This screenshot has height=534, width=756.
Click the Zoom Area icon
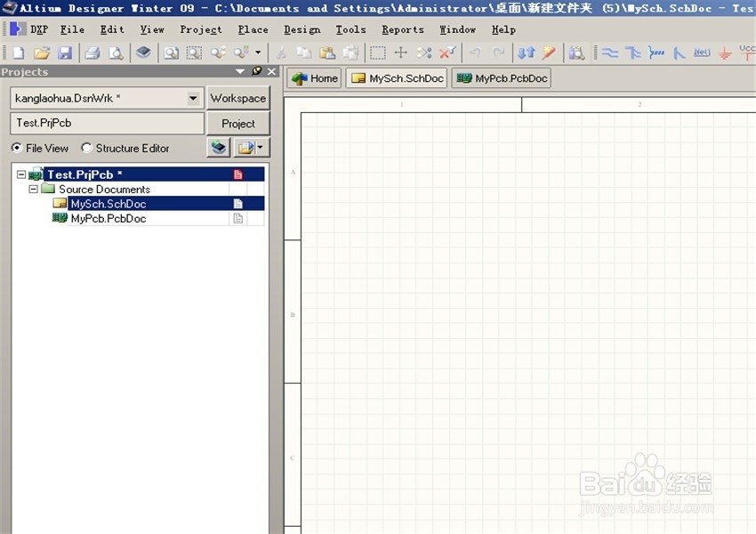194,53
